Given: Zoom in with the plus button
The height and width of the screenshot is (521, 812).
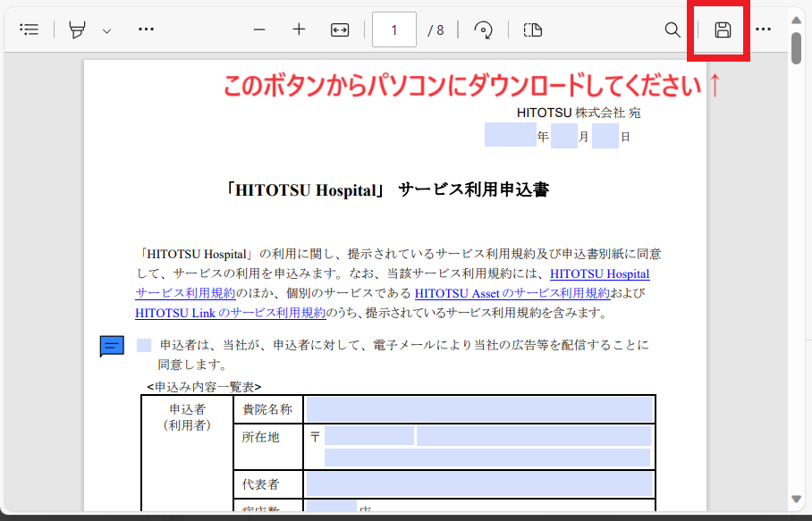Looking at the screenshot, I should click(299, 29).
